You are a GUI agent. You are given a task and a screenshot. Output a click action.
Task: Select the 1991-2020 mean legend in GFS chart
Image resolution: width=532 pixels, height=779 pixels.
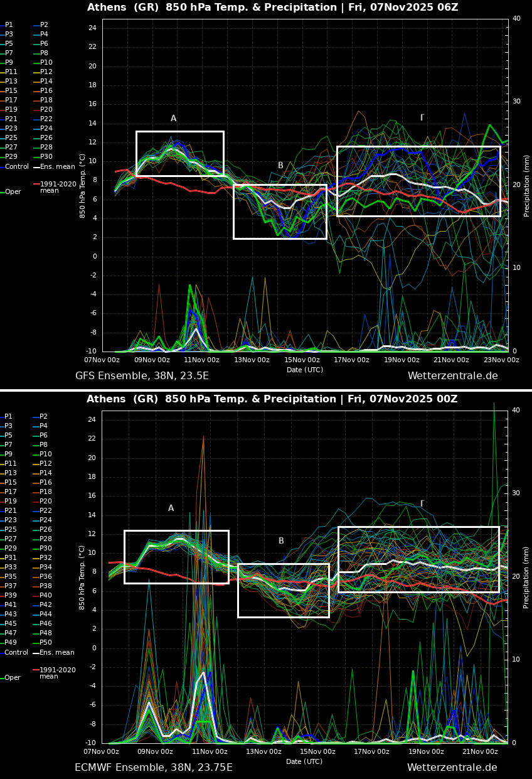(x=58, y=187)
